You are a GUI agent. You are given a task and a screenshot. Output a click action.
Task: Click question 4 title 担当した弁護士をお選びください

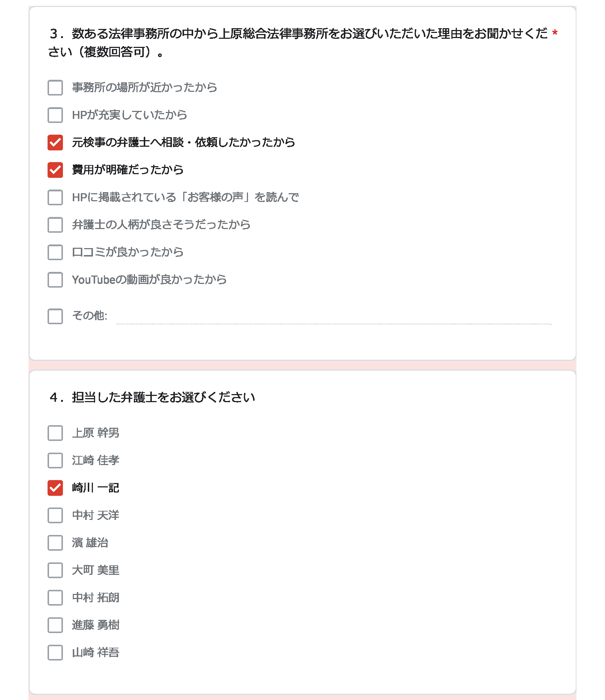[163, 397]
